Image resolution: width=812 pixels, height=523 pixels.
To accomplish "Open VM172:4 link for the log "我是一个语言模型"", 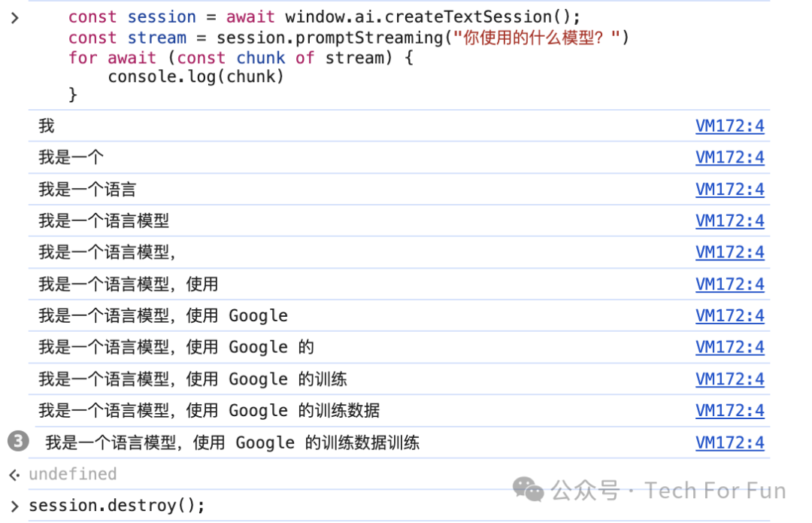I will (729, 220).
